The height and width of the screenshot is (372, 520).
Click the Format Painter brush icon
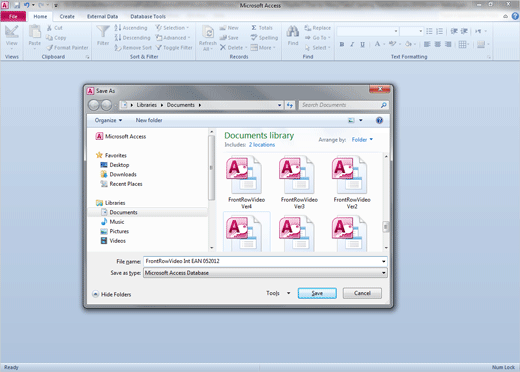pyautogui.click(x=50, y=48)
